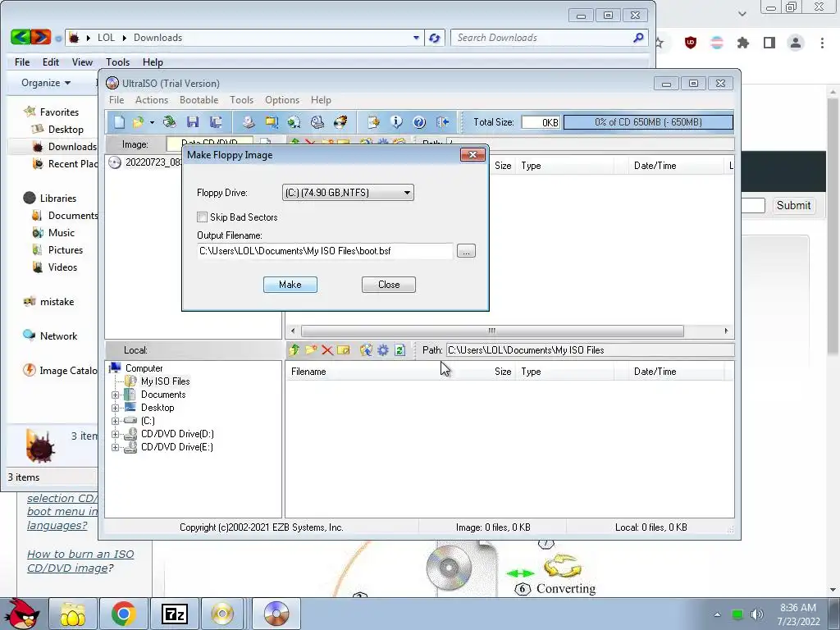
Task: Click the blue gear settings icon in local toolbar
Action: [x=383, y=350]
